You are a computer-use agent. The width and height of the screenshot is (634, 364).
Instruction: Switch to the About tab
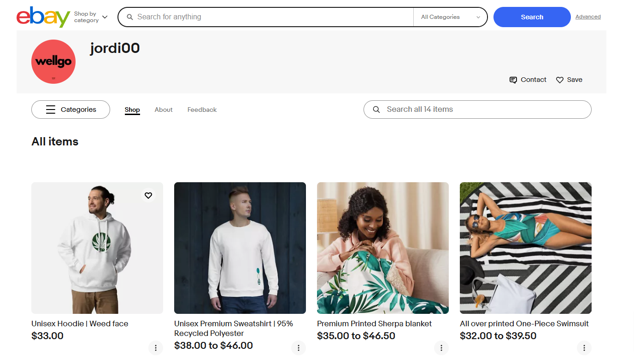pyautogui.click(x=164, y=110)
